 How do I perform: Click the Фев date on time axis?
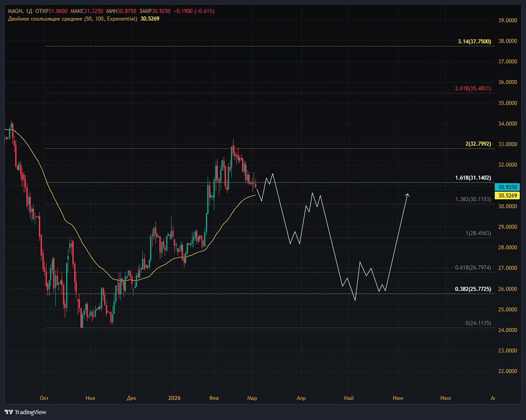214,398
